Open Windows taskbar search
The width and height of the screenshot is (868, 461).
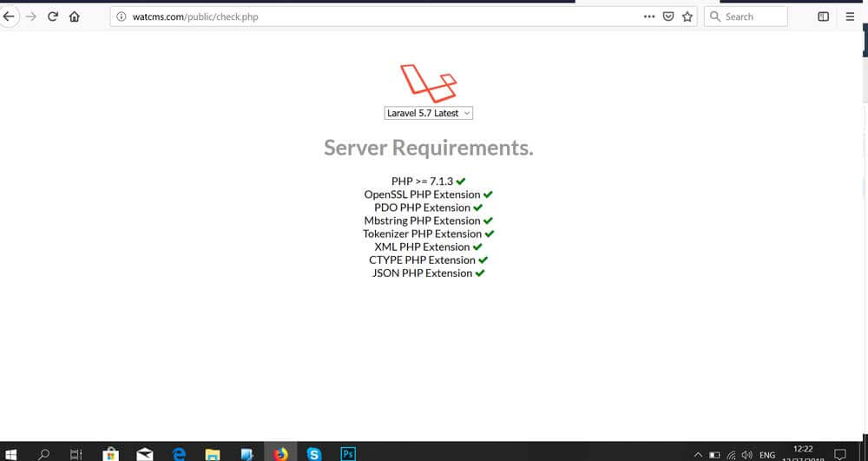point(43,454)
